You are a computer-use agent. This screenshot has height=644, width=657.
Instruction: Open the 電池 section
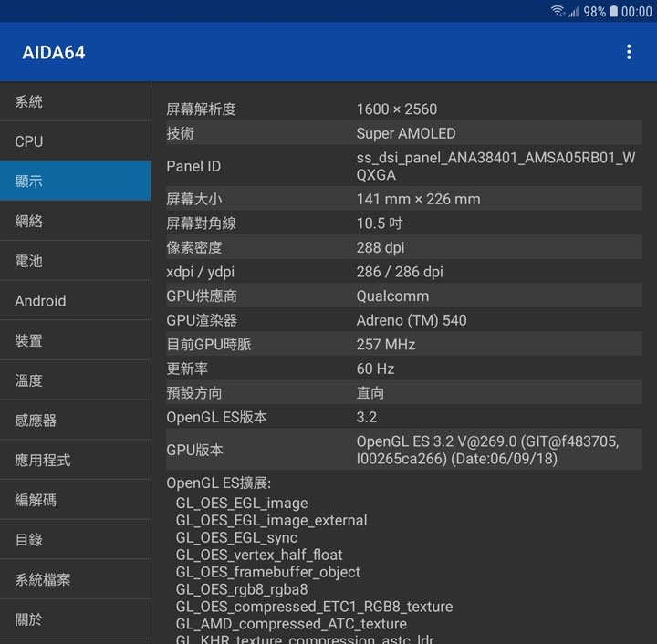76,261
